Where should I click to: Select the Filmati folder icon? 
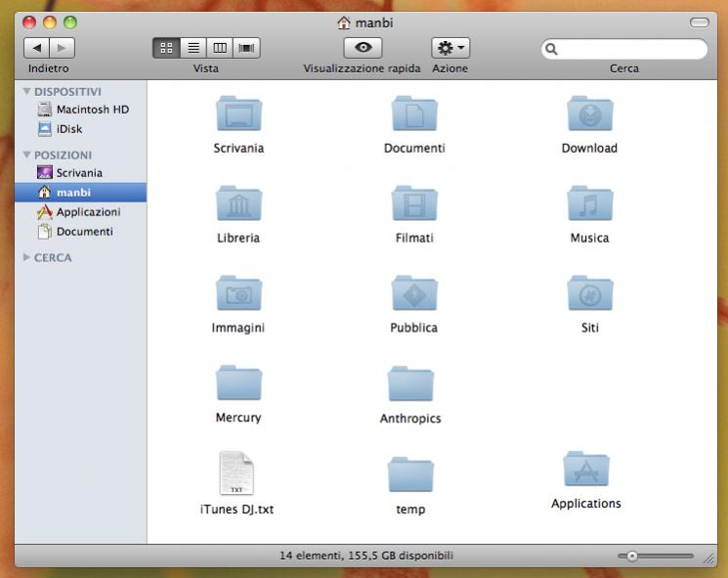pos(414,203)
